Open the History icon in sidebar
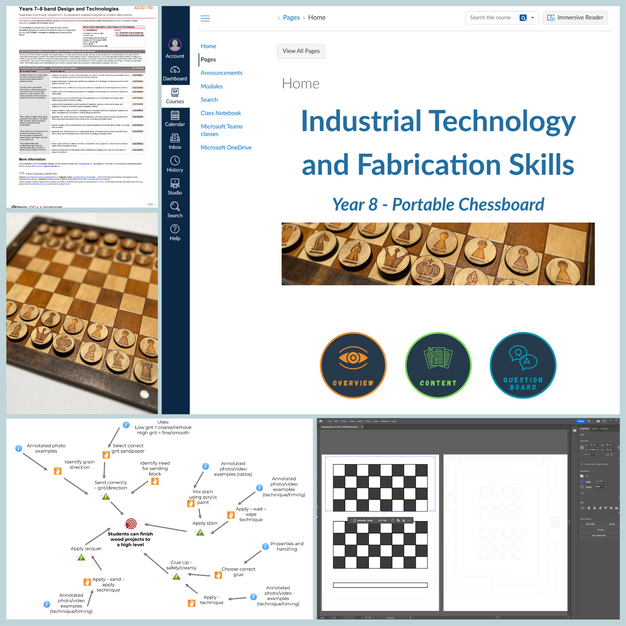 click(x=175, y=163)
